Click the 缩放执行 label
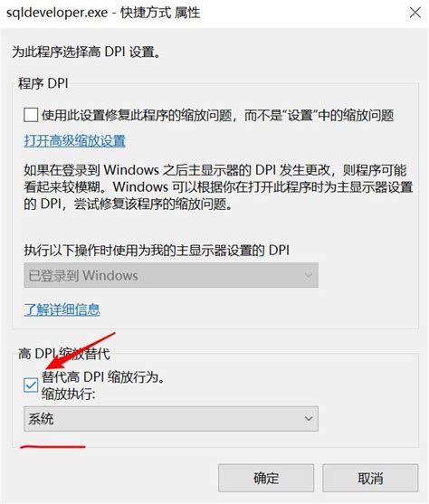The image size is (429, 504). click(68, 394)
